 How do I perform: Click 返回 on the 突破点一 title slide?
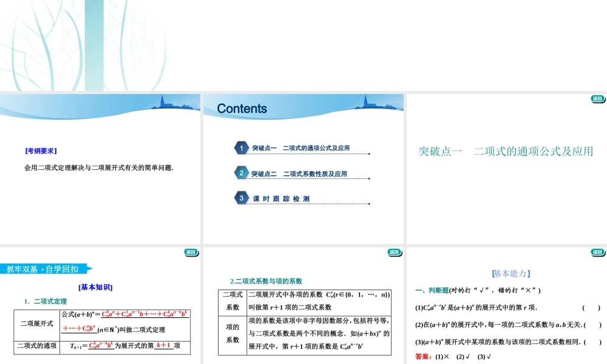tap(597, 99)
